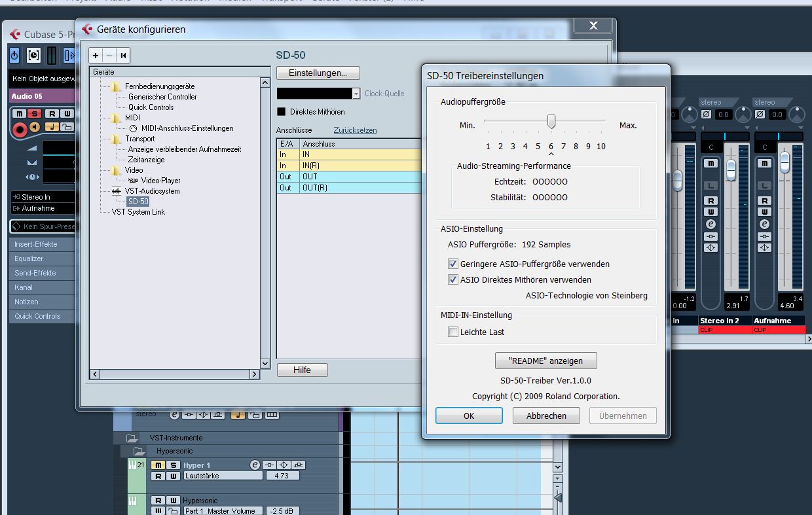Select the IN(R) port row
This screenshot has height=515, width=812.
click(x=349, y=166)
